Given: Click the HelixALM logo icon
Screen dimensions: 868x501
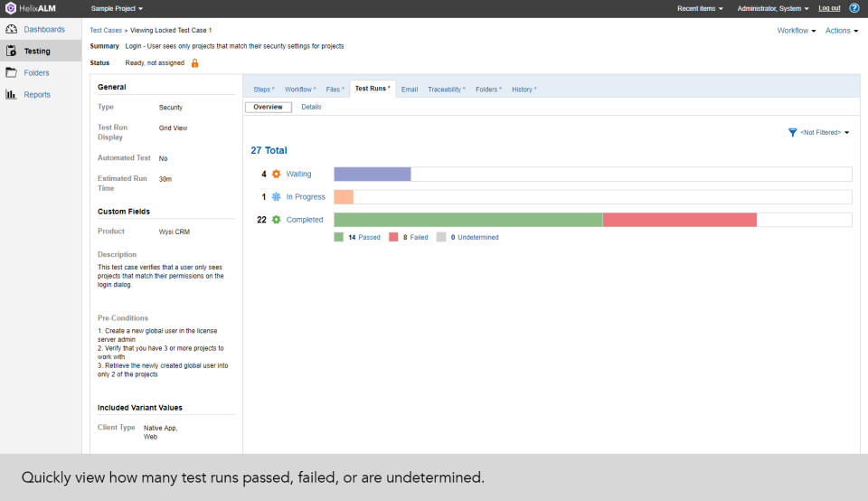Looking at the screenshot, I should pos(11,8).
